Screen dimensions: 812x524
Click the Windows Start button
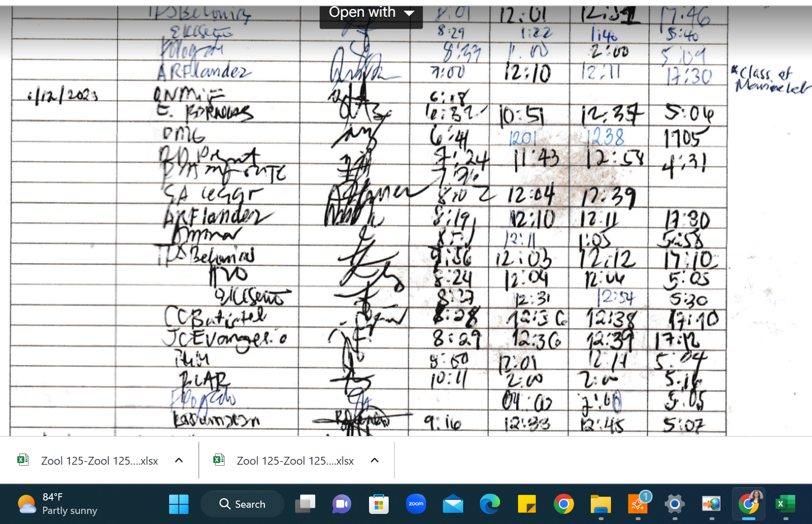(179, 504)
